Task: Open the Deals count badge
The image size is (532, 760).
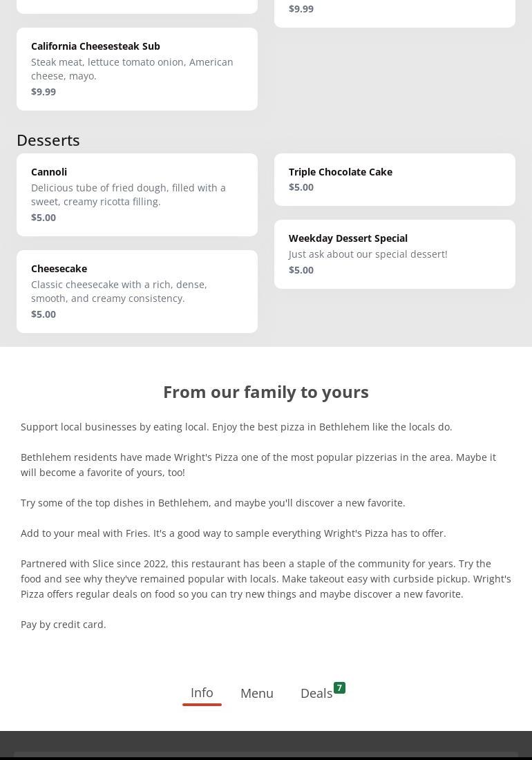Action: pos(339,687)
